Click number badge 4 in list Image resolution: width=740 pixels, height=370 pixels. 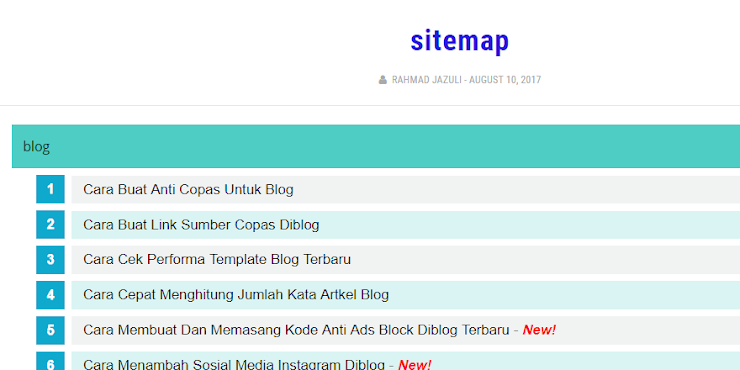(x=50, y=295)
